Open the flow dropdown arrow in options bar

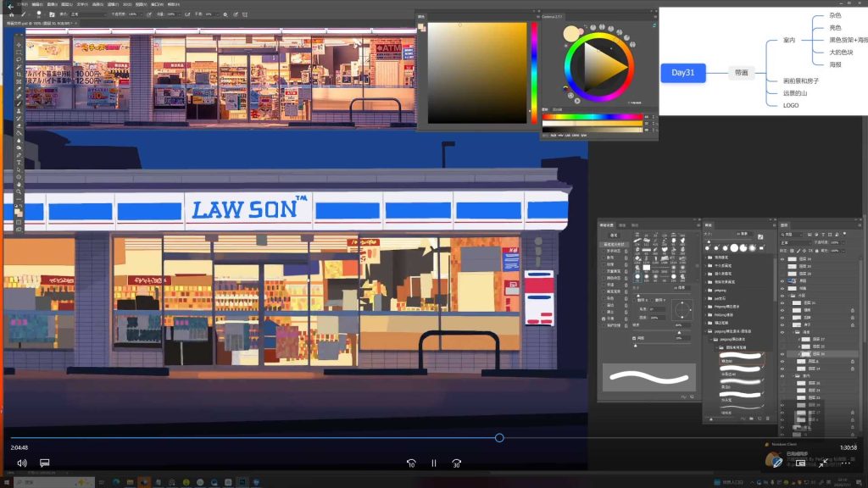(x=180, y=14)
